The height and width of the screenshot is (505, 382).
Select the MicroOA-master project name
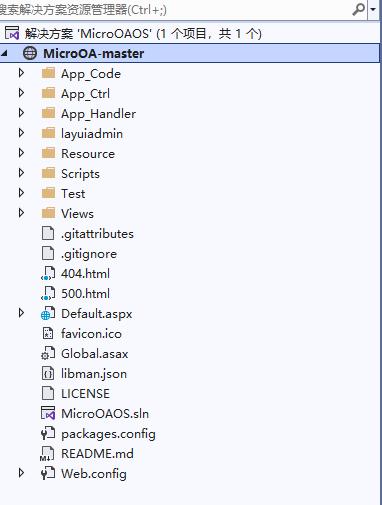click(x=94, y=54)
